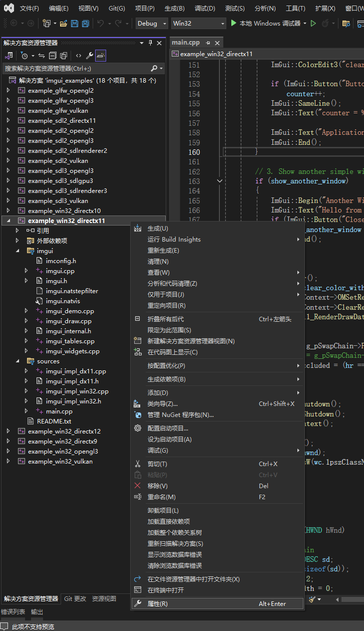
Task: Switch to the Git 更改 tab
Action: tap(75, 599)
